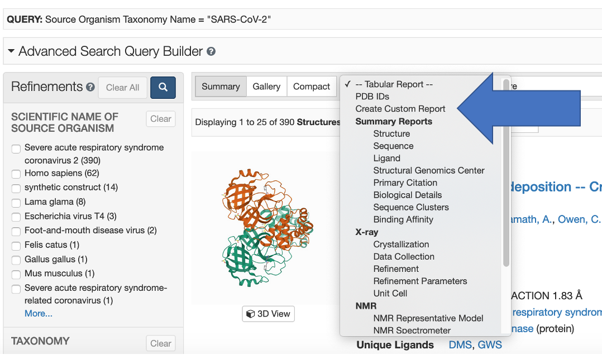Choose Create Custom Report from dropdown
Image resolution: width=602 pixels, height=364 pixels.
pyautogui.click(x=400, y=109)
